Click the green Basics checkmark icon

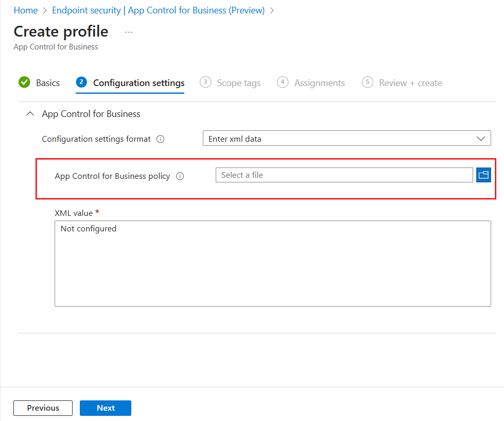(24, 82)
